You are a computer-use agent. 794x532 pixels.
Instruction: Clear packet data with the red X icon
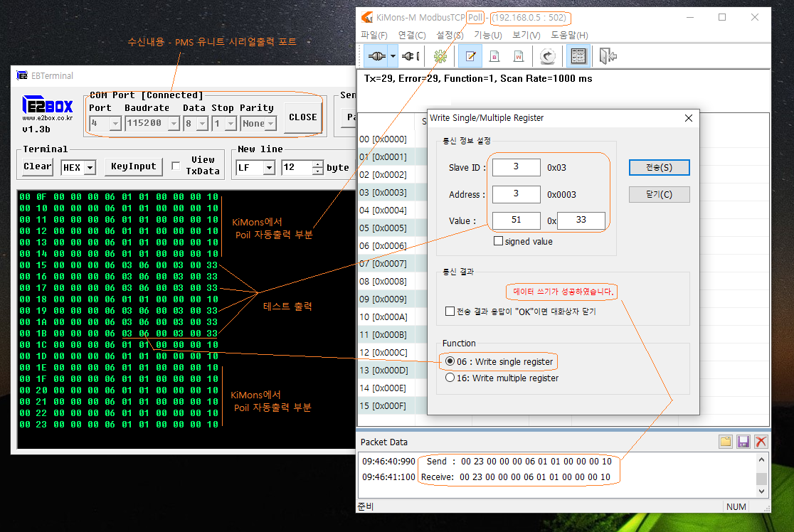[761, 442]
